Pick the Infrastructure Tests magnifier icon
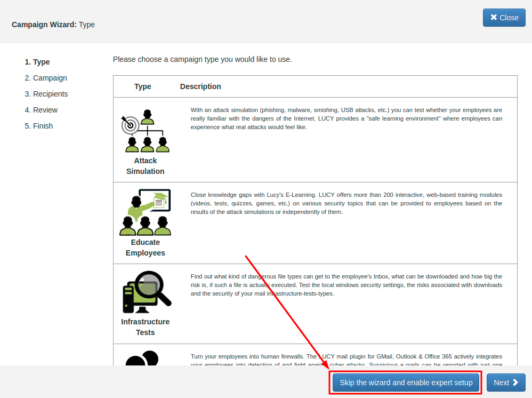The height and width of the screenshot is (398, 532). click(x=147, y=292)
